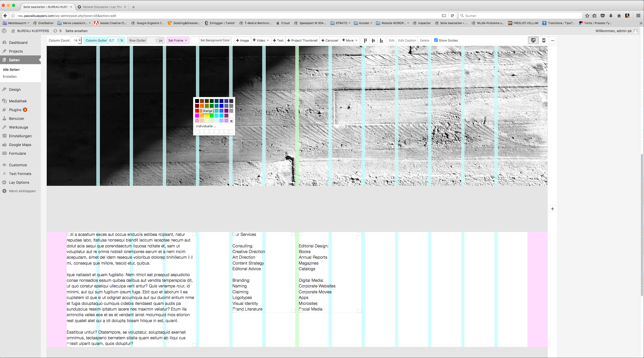Image resolution: width=644 pixels, height=358 pixels.
Task: Click the Row Gutter input field
Action: pos(151,40)
